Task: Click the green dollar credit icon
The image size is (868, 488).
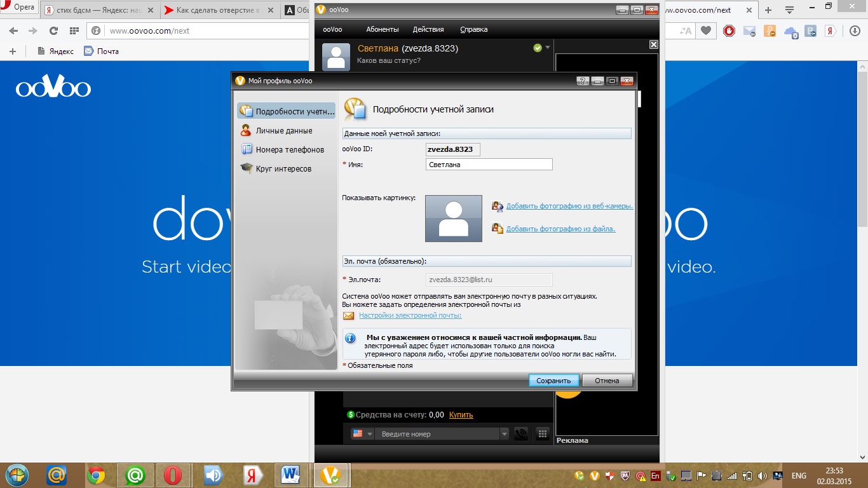Action: 351,415
